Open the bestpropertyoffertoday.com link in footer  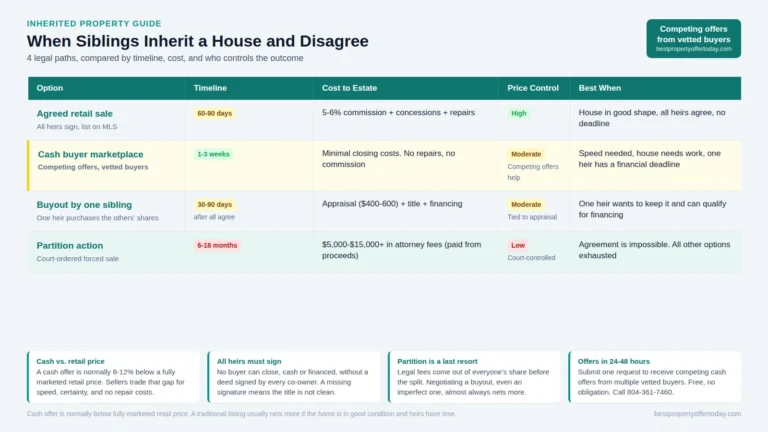pyautogui.click(x=697, y=414)
